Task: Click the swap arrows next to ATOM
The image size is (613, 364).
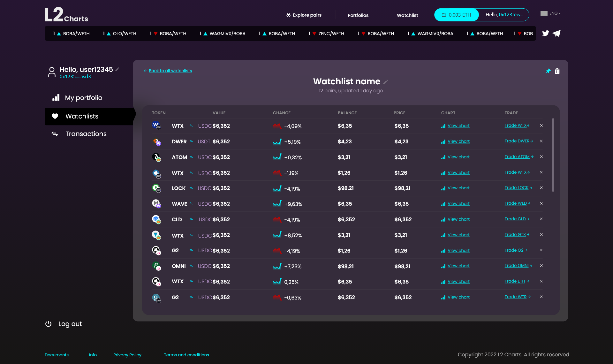Action: pyautogui.click(x=191, y=157)
